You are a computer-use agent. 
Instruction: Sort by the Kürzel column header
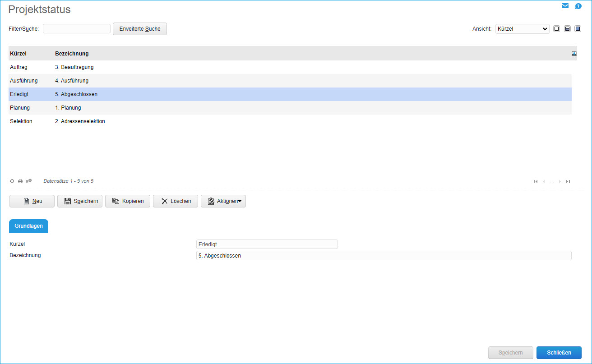tap(18, 54)
